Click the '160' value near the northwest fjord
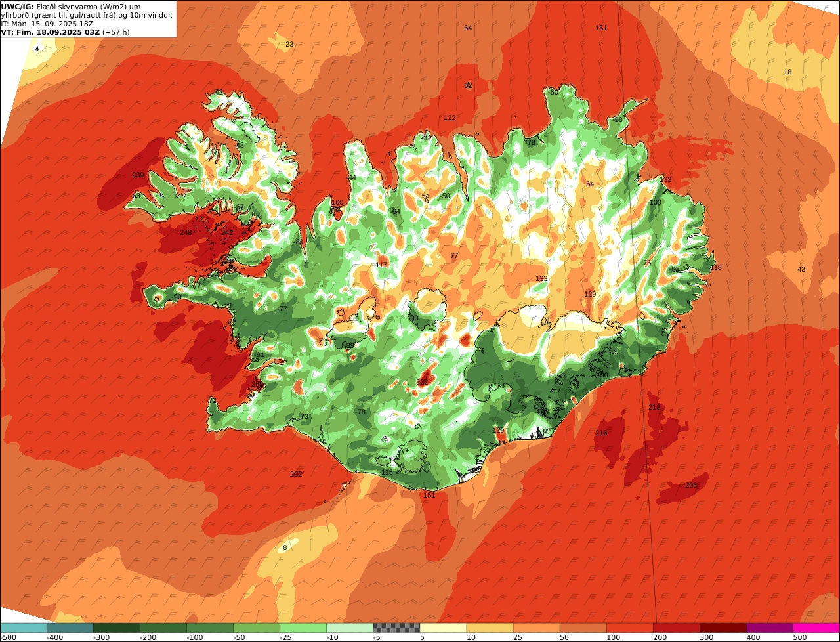The width and height of the screenshot is (840, 642). point(337,202)
